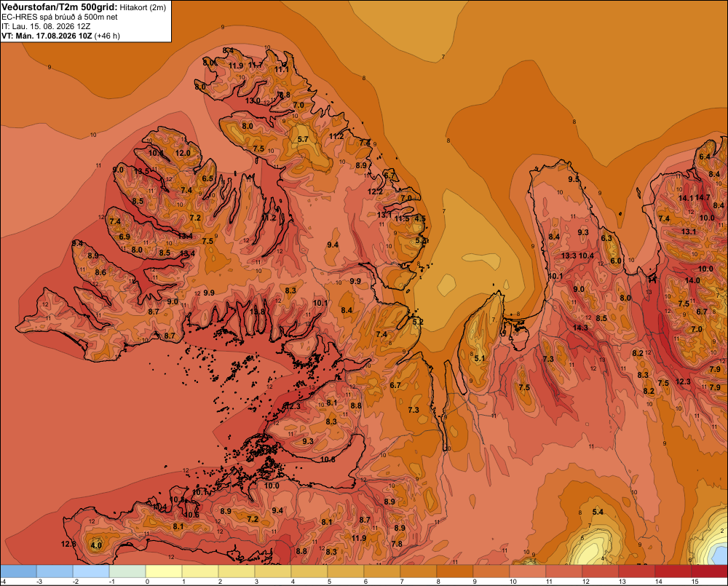
Task: Click the '4.5' temperature value on the map
Action: (420, 218)
